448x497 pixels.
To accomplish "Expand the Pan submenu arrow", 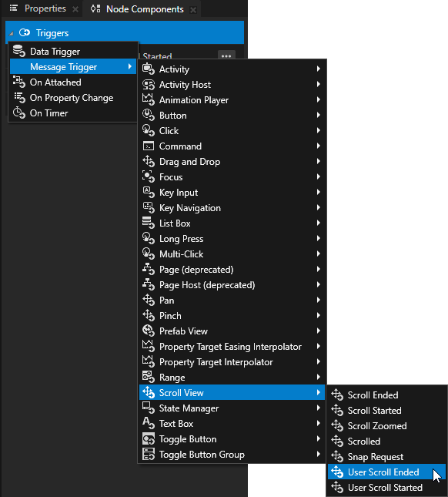I will (x=318, y=300).
